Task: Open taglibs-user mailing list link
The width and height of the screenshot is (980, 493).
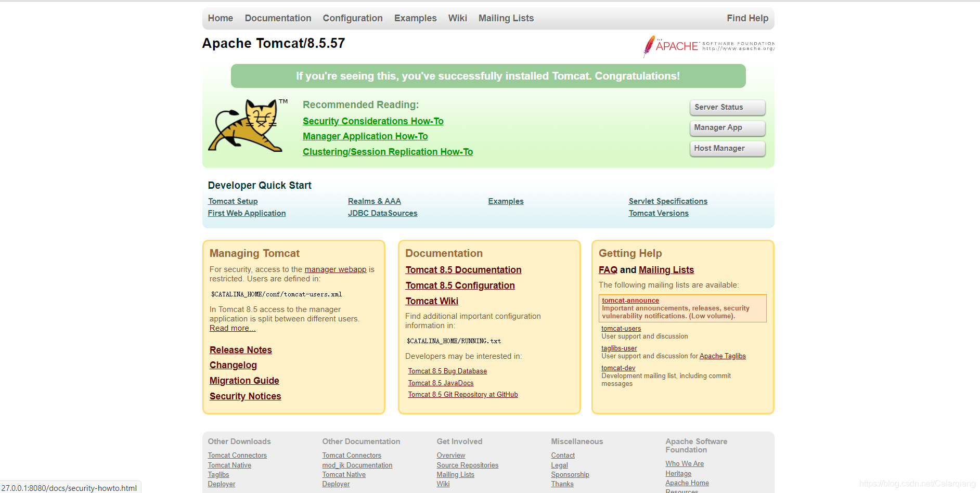Action: click(619, 348)
